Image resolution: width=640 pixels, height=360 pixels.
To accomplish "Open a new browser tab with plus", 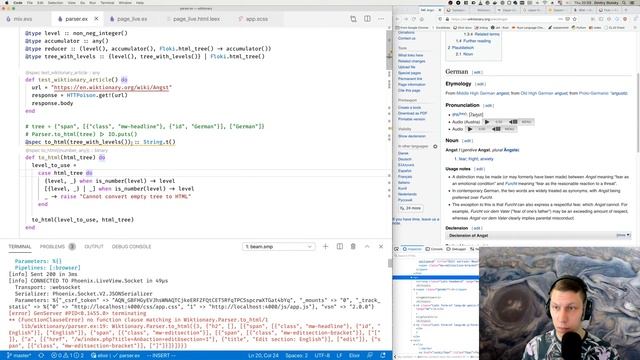I will coord(627,9).
